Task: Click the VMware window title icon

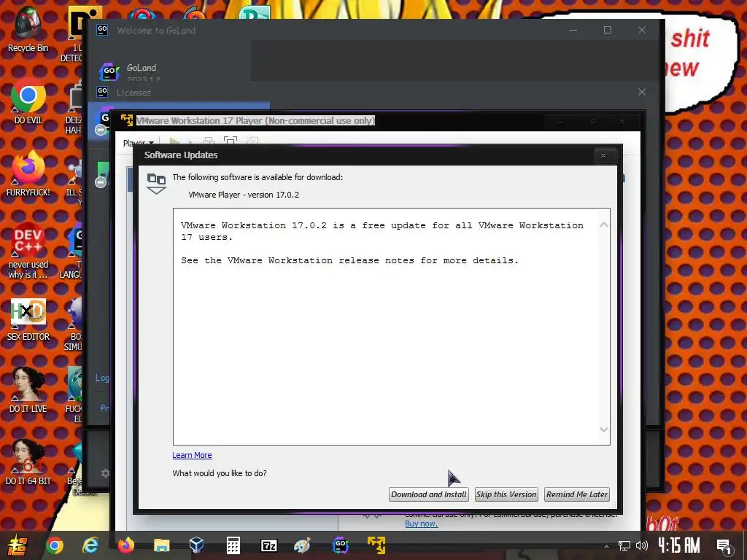Action: point(127,120)
